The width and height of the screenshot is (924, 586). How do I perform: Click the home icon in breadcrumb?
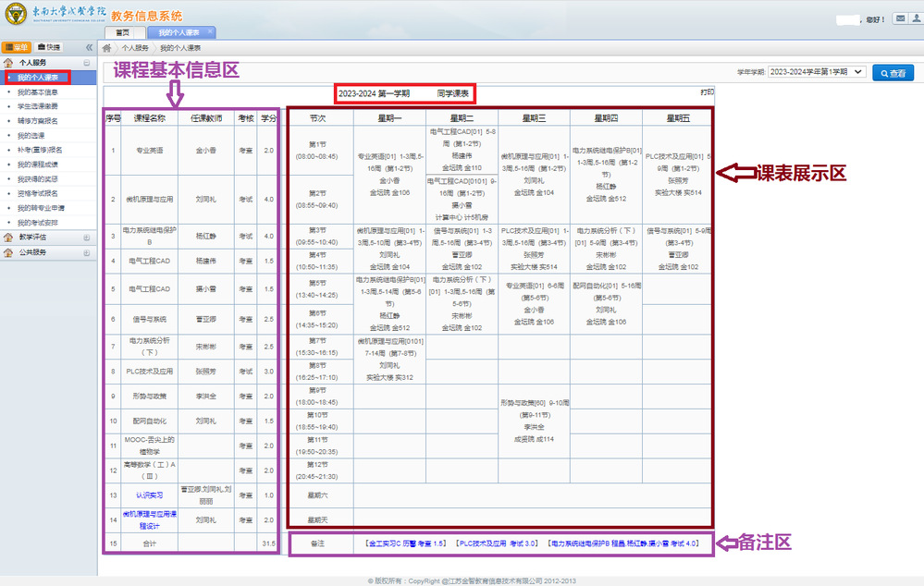tap(107, 47)
